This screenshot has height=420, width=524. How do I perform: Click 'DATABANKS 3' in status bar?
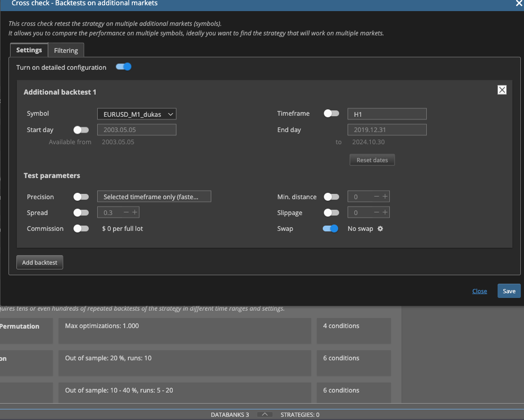[230, 415]
